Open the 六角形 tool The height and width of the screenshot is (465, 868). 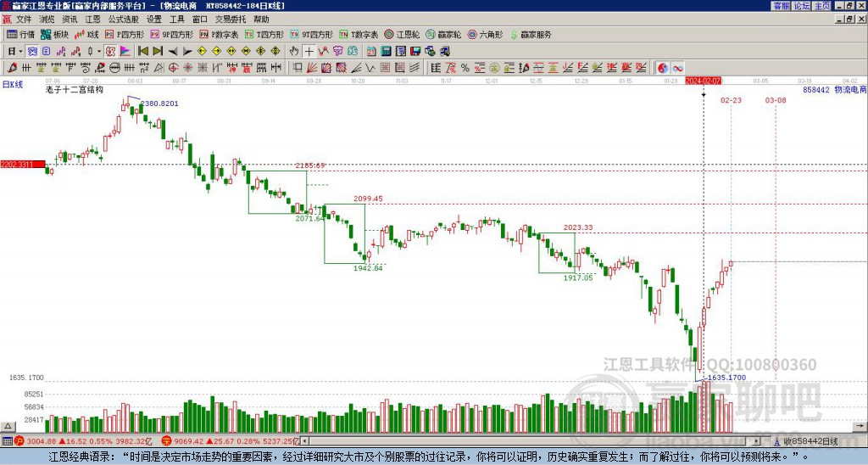(x=486, y=34)
